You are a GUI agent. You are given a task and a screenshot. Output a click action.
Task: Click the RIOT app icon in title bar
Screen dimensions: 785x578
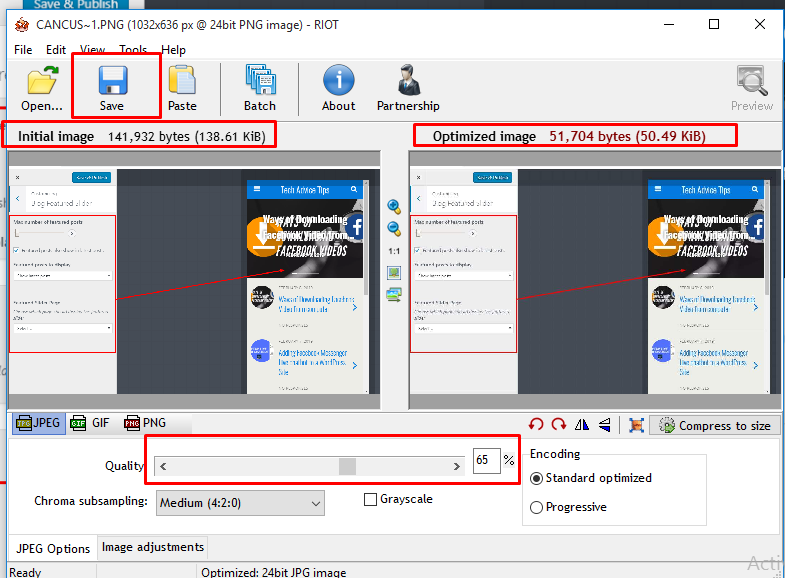22,25
